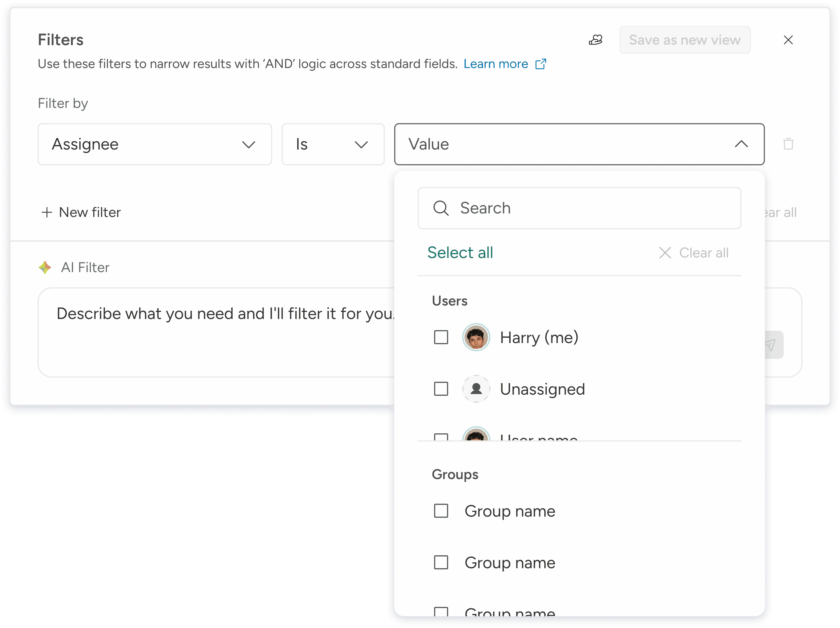Click the Unassigned placeholder avatar icon

(476, 389)
